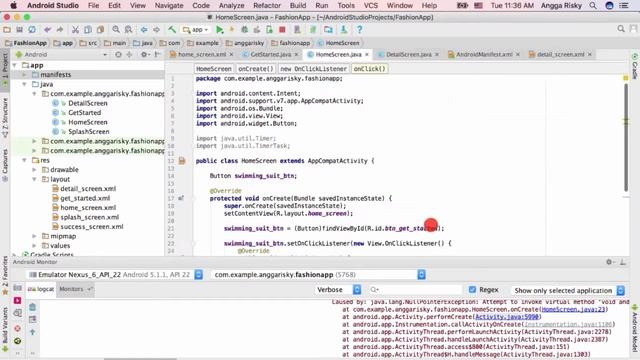Click the editor vertical scrollbar
640x360 pixels.
point(626,137)
